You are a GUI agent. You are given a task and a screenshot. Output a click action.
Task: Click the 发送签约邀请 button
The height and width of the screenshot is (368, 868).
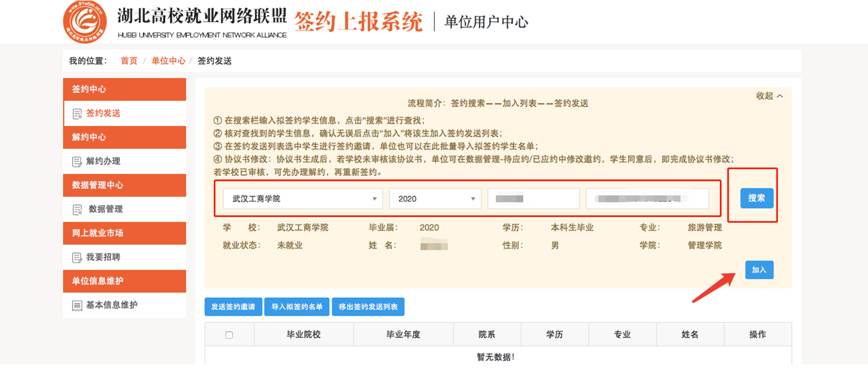(x=233, y=307)
